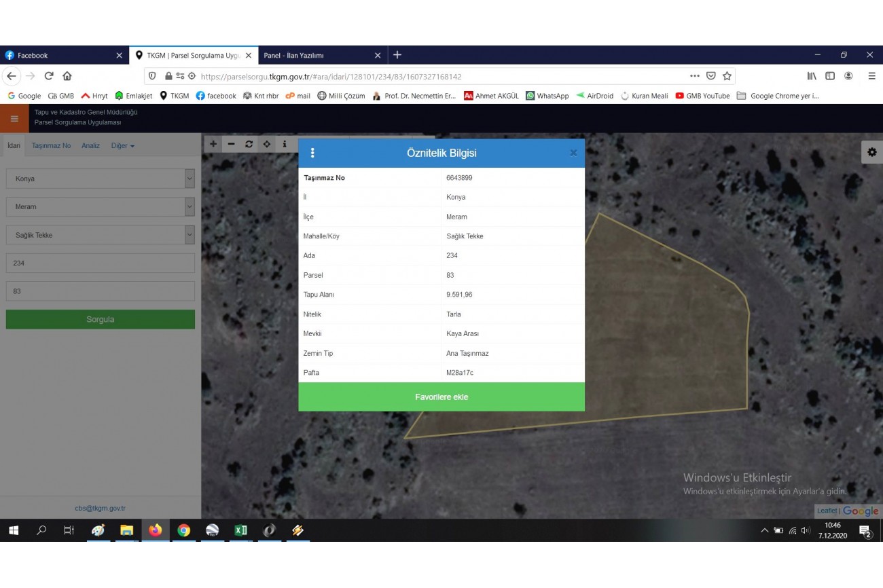
Task: Open the orange hamburger menu
Action: click(x=14, y=118)
